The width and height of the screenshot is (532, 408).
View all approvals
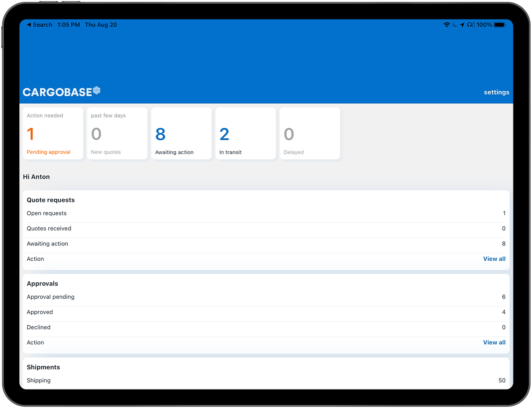pyautogui.click(x=494, y=342)
